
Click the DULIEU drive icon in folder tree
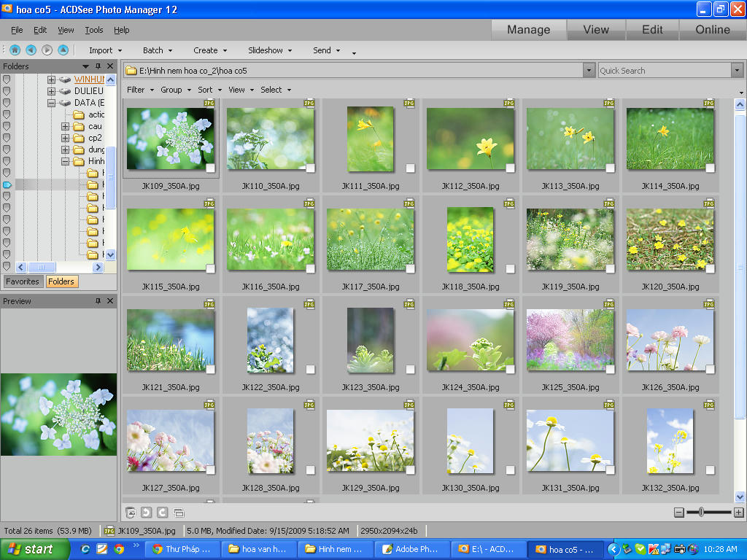tap(65, 91)
